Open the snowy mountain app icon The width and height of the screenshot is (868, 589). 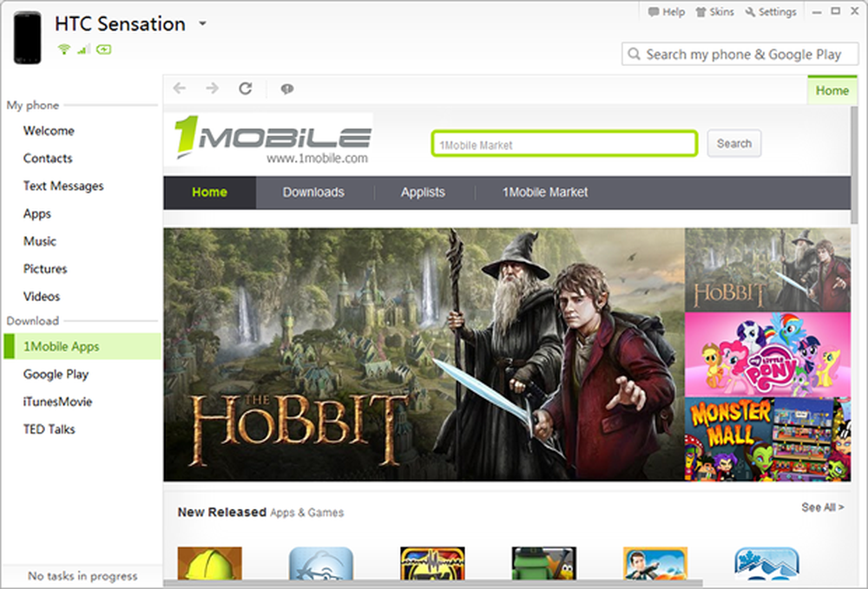tap(766, 563)
